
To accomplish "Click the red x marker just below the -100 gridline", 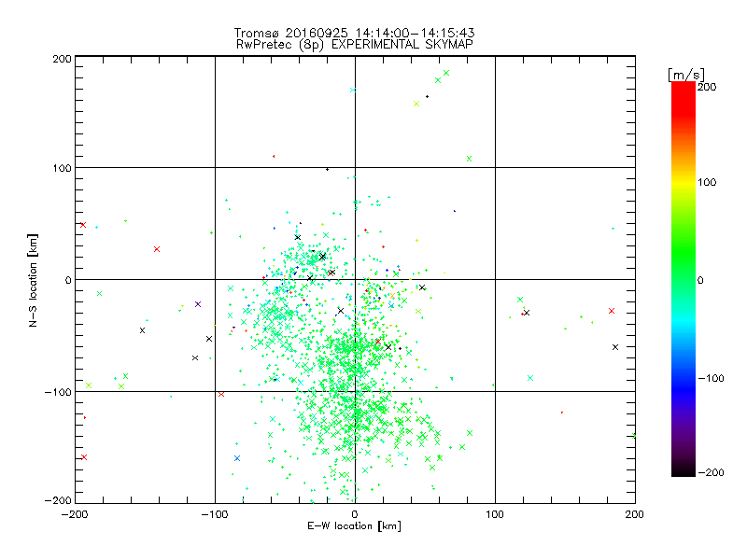I will pyautogui.click(x=221, y=394).
